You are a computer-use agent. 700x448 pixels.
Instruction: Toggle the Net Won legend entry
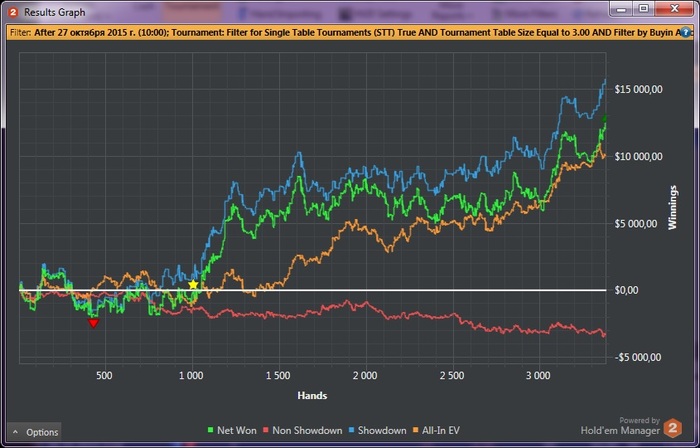click(232, 431)
